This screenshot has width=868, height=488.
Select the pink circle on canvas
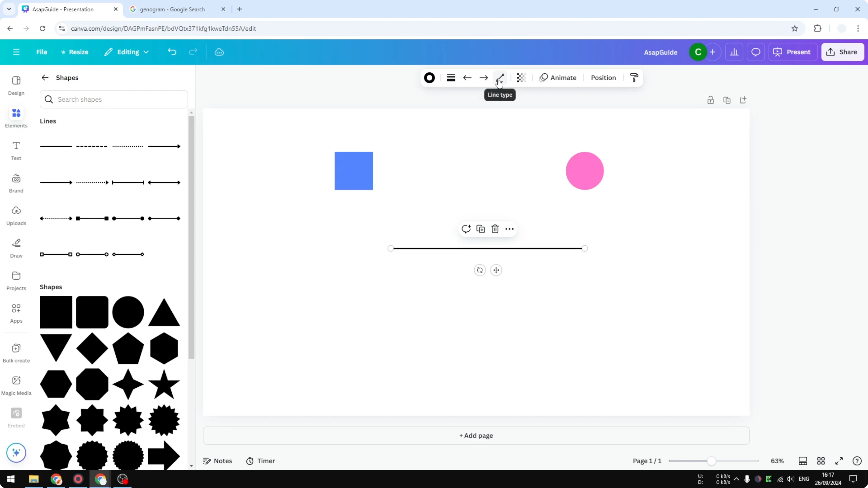(585, 171)
